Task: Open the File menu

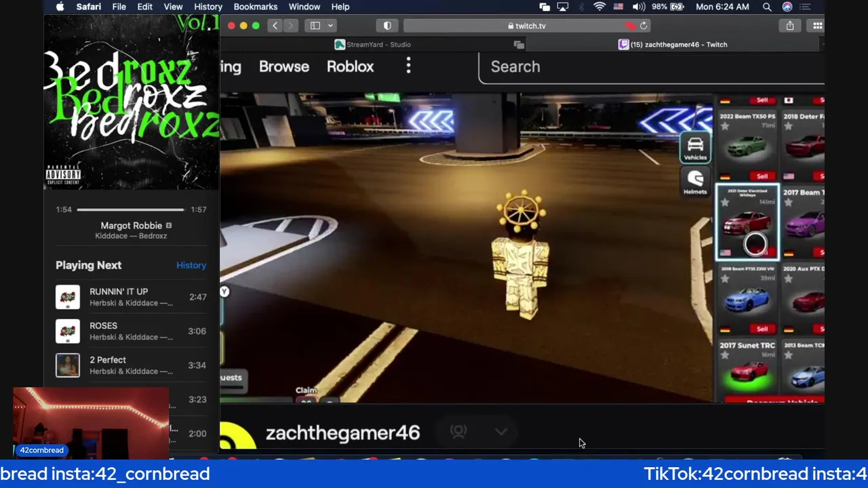Action: [119, 7]
